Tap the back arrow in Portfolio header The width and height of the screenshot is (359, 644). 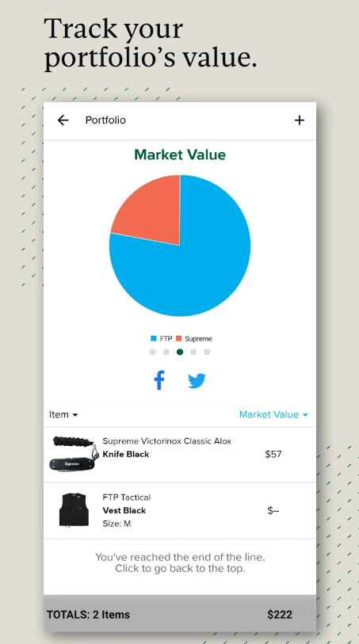click(x=63, y=120)
